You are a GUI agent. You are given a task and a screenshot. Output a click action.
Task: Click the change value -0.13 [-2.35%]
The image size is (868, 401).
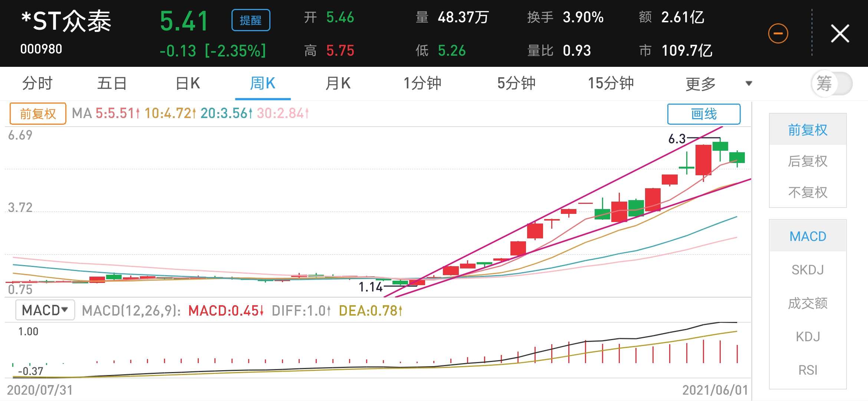tap(213, 51)
